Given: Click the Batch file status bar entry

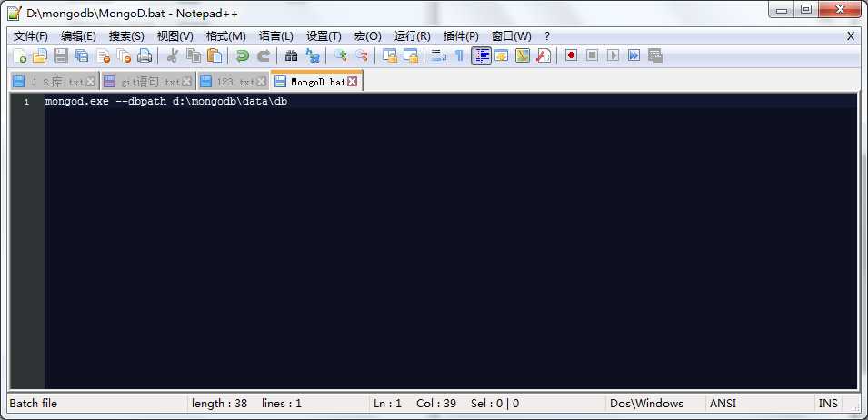Looking at the screenshot, I should [x=34, y=404].
